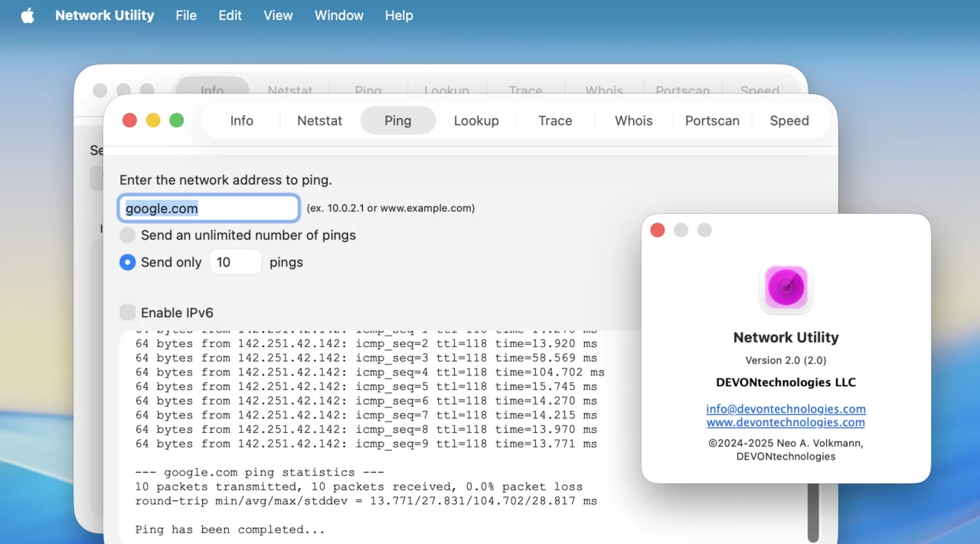Select send an unlimited number of pings
The width and height of the screenshot is (980, 544).
tap(127, 235)
